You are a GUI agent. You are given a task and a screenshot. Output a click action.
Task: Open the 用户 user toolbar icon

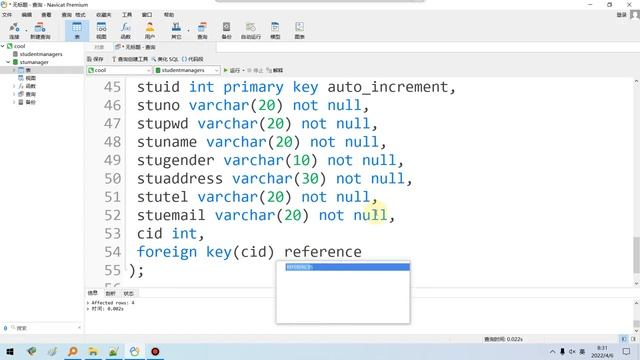(x=150, y=31)
